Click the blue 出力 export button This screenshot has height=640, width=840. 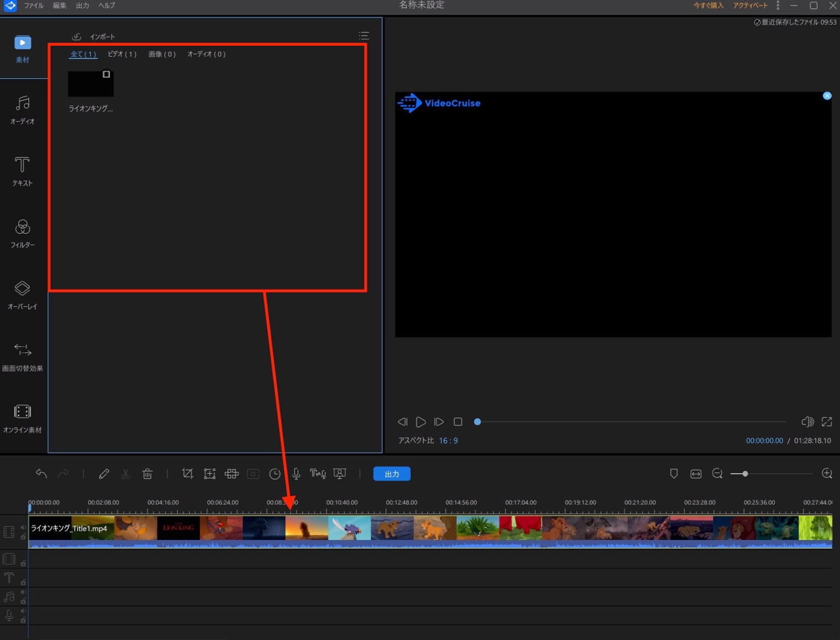pos(392,474)
